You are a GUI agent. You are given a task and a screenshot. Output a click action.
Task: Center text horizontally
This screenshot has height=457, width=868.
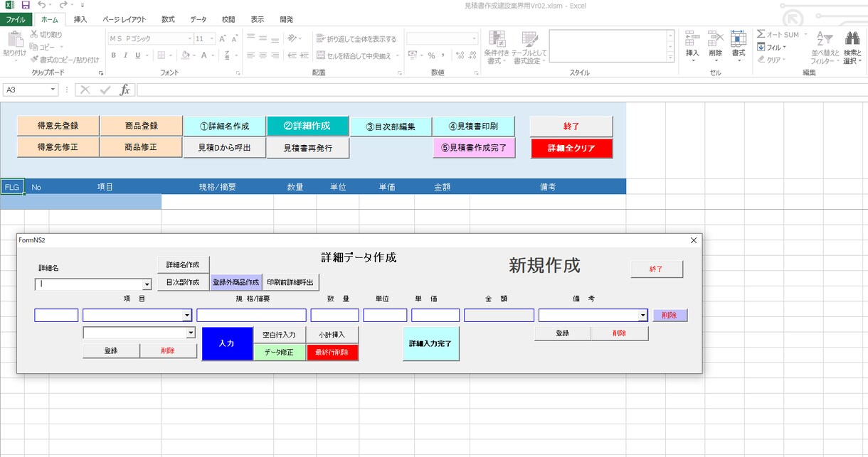(263, 55)
